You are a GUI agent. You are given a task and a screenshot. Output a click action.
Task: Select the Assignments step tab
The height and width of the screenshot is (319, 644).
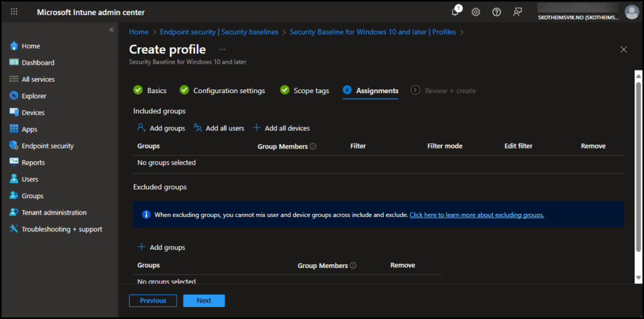point(370,91)
